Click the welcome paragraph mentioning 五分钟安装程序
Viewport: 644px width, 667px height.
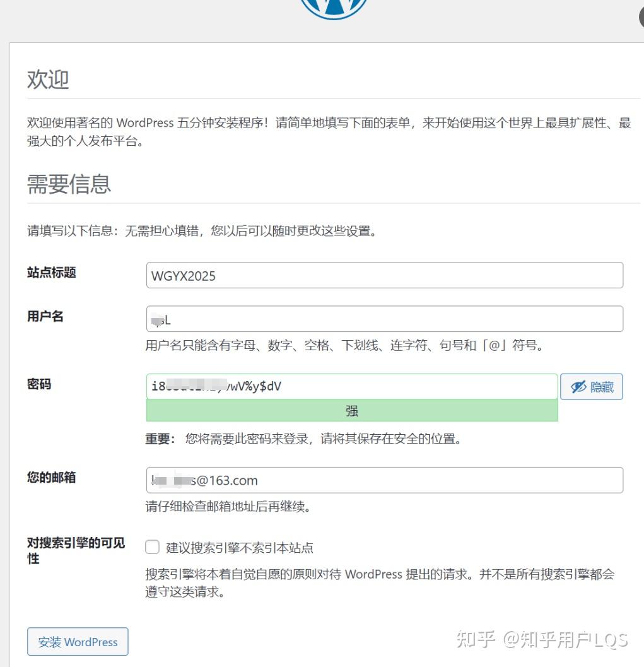329,131
